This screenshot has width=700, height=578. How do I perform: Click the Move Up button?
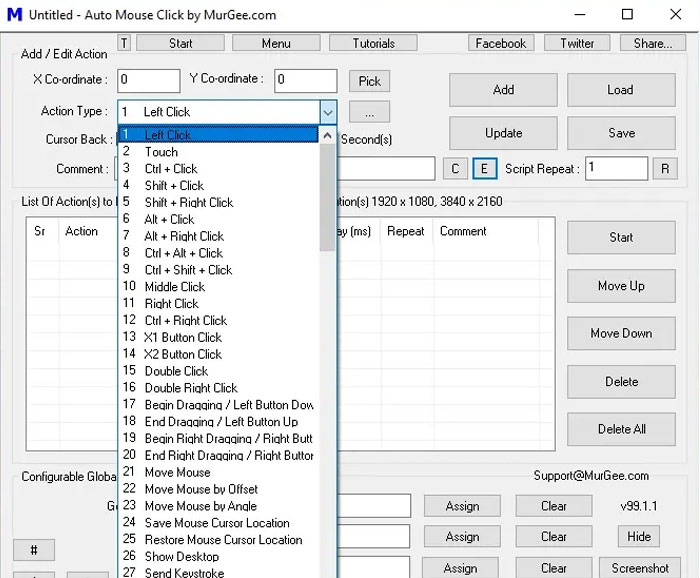[x=621, y=286]
